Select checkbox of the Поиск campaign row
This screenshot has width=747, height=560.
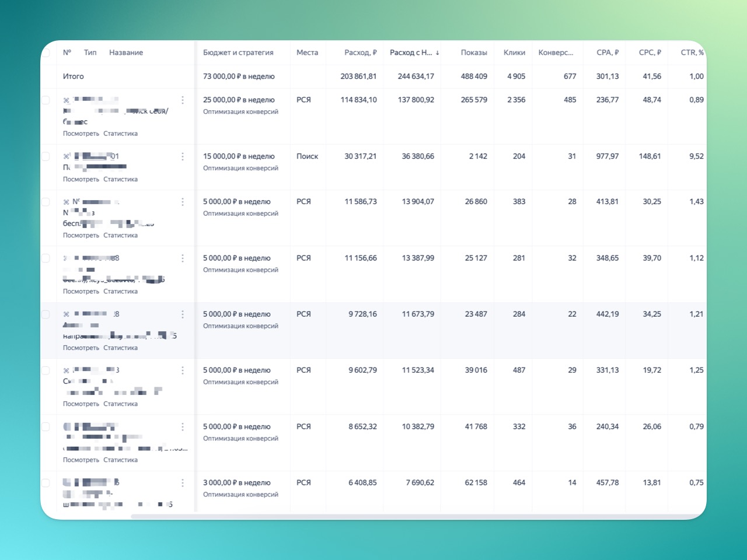(46, 156)
